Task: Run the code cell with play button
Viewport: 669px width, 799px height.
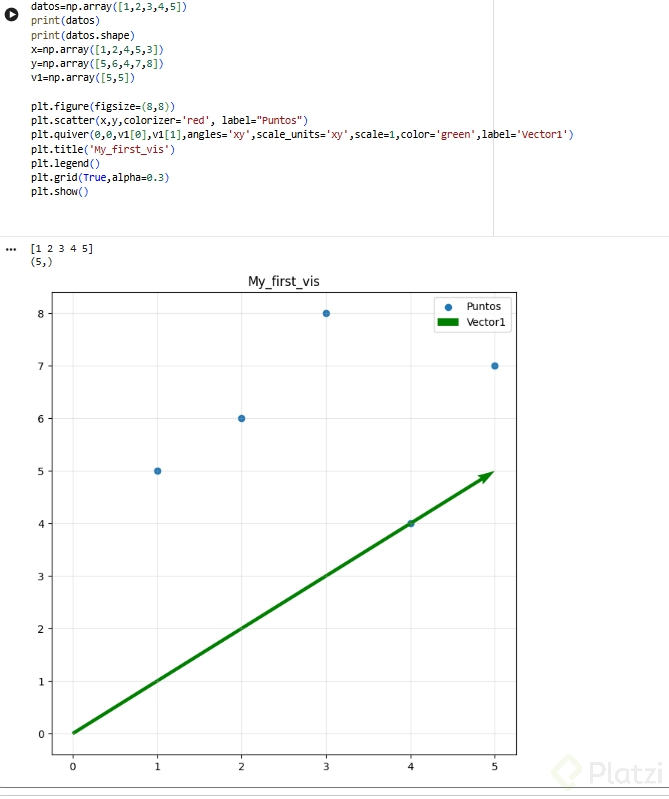Action: pos(11,15)
